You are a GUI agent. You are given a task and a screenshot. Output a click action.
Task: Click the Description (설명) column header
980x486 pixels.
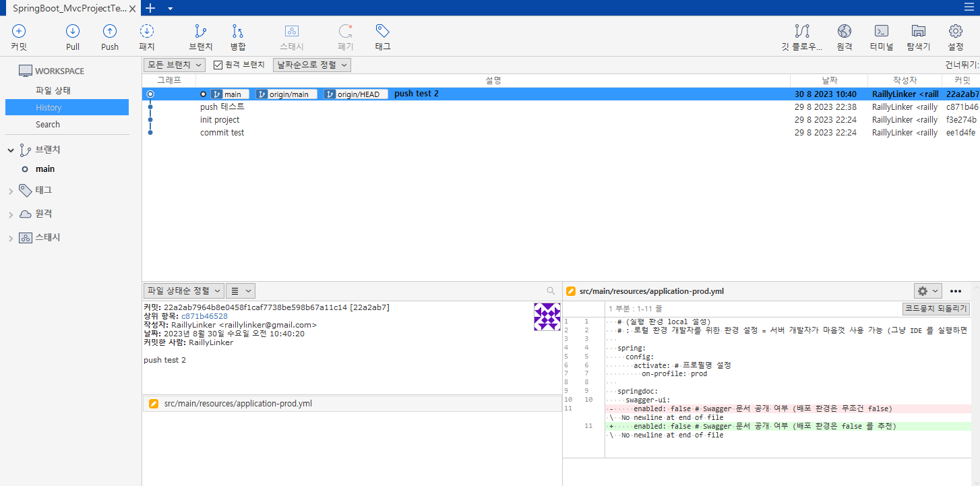(x=493, y=80)
